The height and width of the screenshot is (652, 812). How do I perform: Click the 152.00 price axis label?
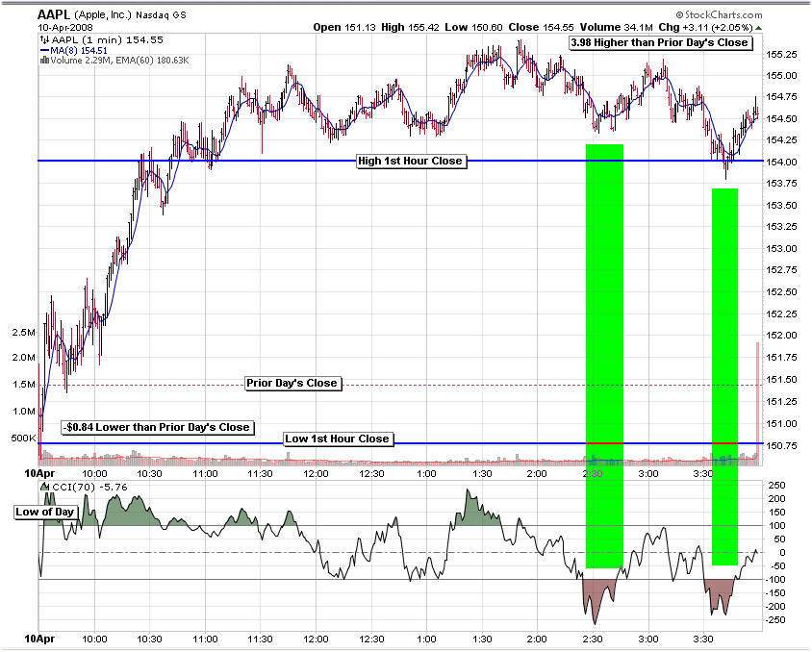(782, 336)
